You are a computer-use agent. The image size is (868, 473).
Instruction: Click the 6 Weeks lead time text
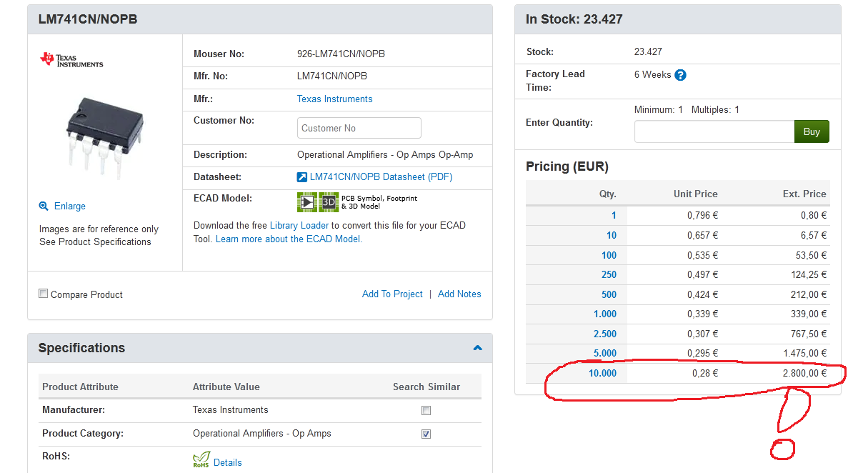(x=653, y=74)
